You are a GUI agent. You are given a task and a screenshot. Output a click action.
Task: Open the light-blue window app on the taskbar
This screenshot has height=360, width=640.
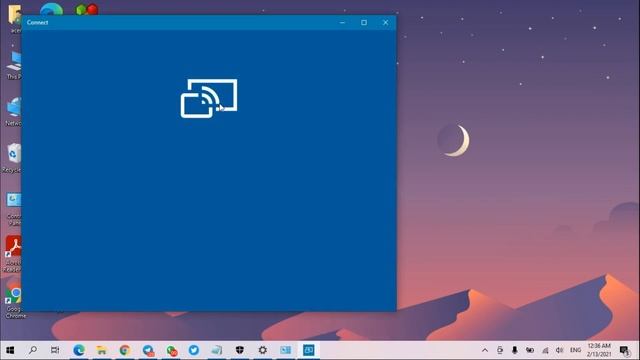point(285,350)
